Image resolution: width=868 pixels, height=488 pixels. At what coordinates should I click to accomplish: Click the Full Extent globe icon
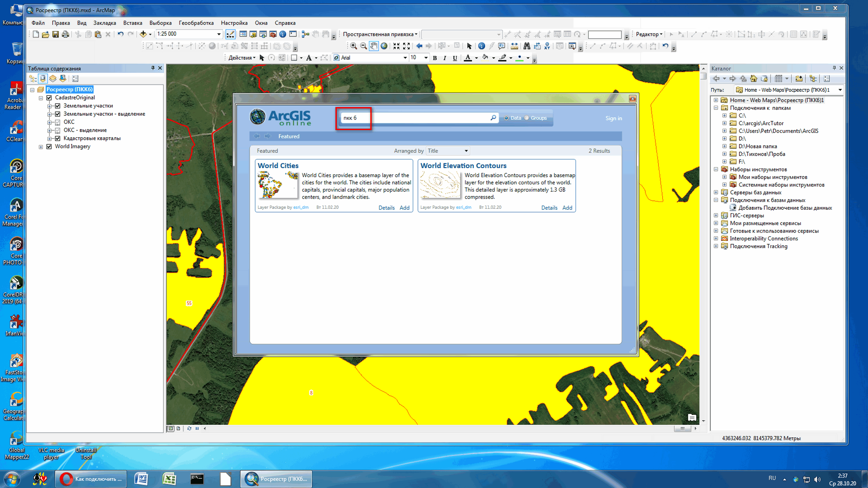pos(384,46)
